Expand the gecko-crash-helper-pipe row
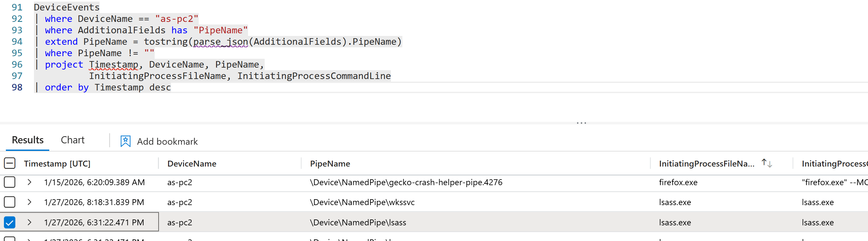This screenshot has width=868, height=241. (29, 182)
